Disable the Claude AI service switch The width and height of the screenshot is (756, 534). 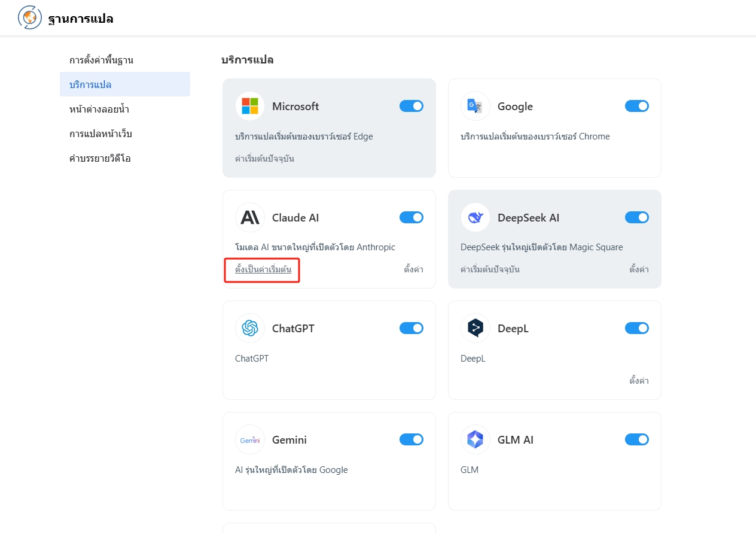(411, 217)
